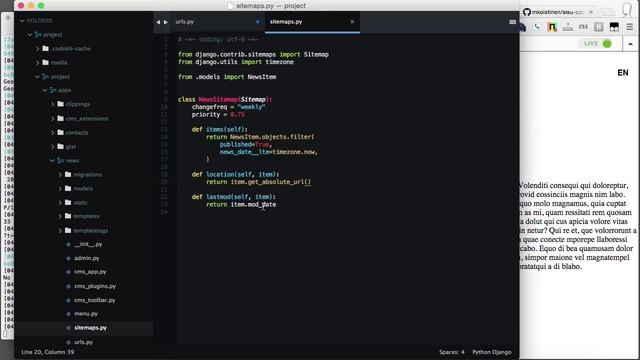Click the gist folder icon

coord(61,147)
